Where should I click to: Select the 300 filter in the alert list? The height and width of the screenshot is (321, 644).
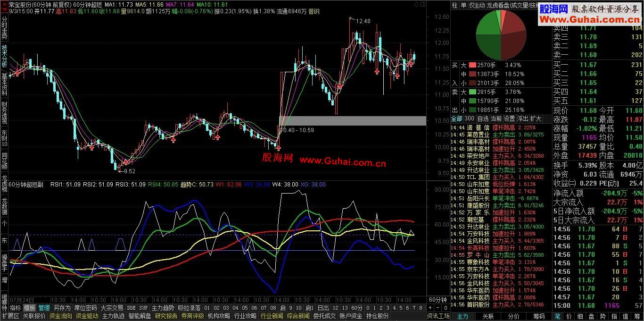[470, 118]
